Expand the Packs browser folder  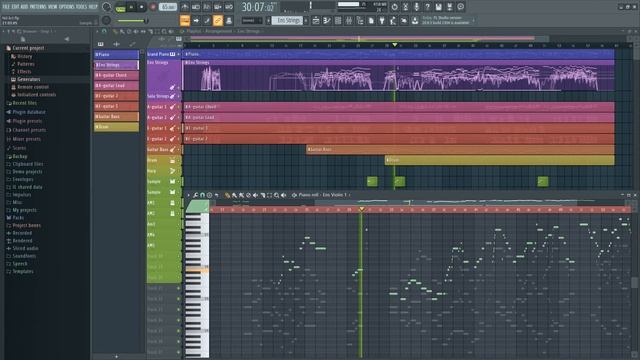18,218
